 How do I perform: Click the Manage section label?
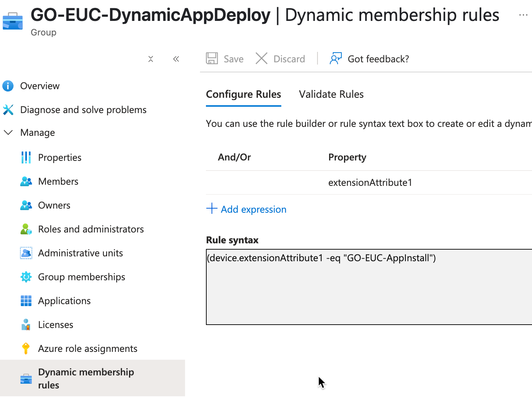[38, 132]
